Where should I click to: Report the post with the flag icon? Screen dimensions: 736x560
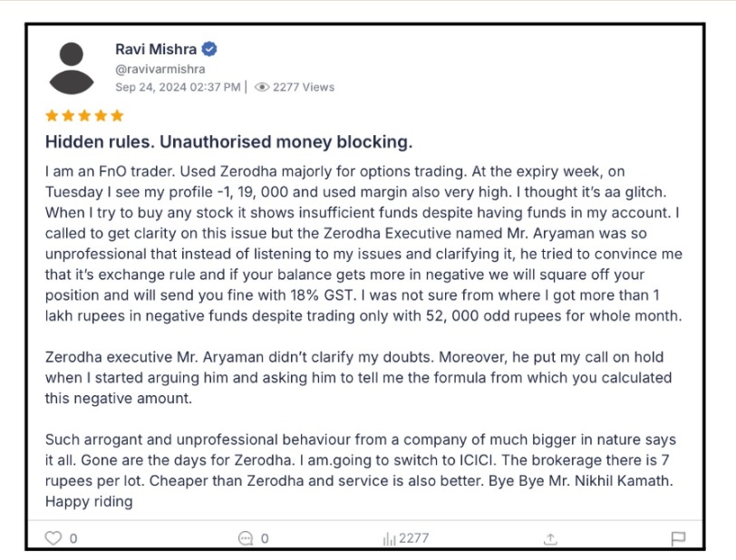coord(679,537)
